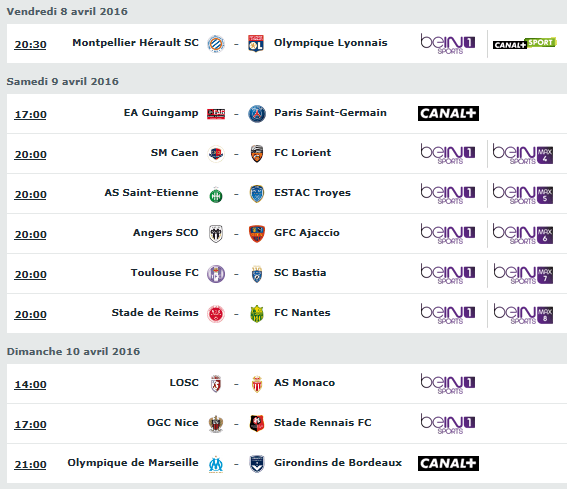Click the Canal+ logo for Guingamp match

coord(448,114)
